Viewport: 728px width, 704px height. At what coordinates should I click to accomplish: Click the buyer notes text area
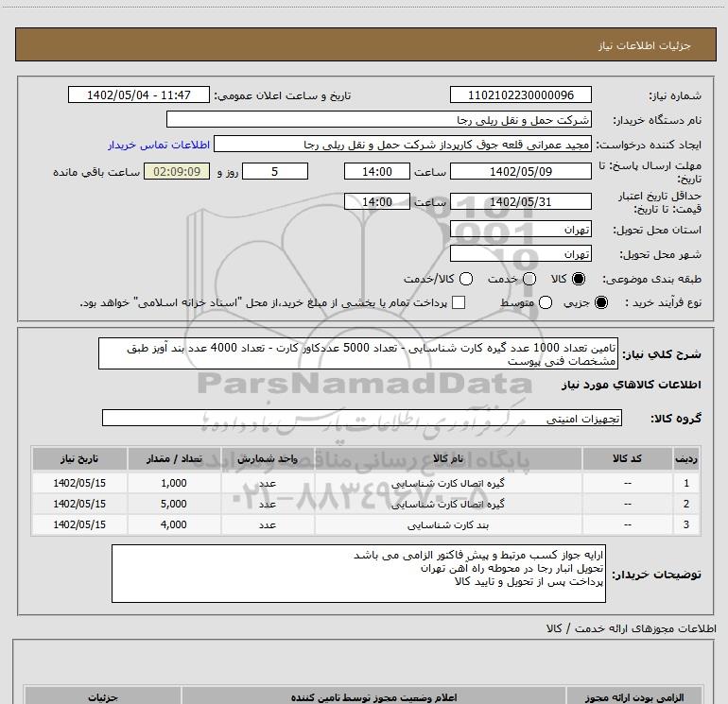358,574
